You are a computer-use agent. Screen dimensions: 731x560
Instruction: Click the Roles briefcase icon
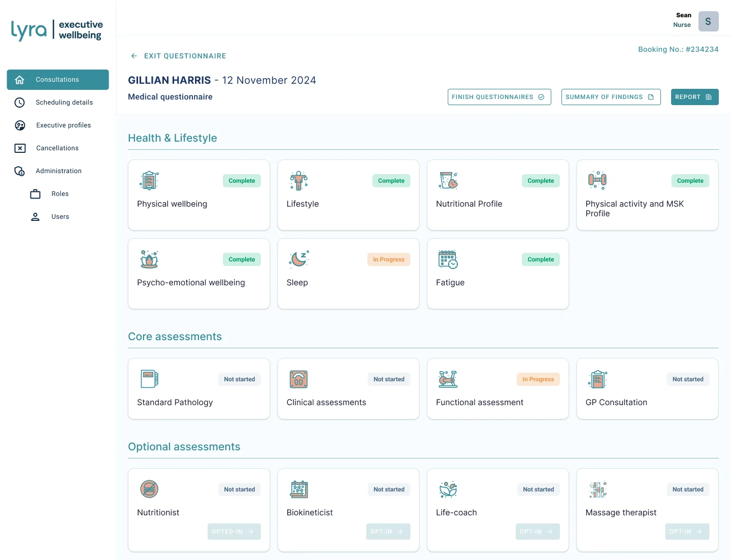36,194
